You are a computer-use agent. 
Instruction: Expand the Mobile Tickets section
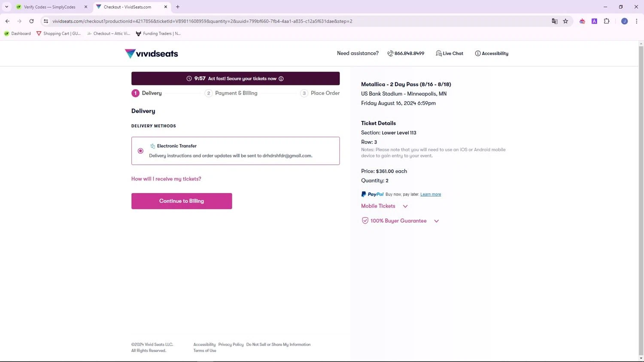point(385,206)
